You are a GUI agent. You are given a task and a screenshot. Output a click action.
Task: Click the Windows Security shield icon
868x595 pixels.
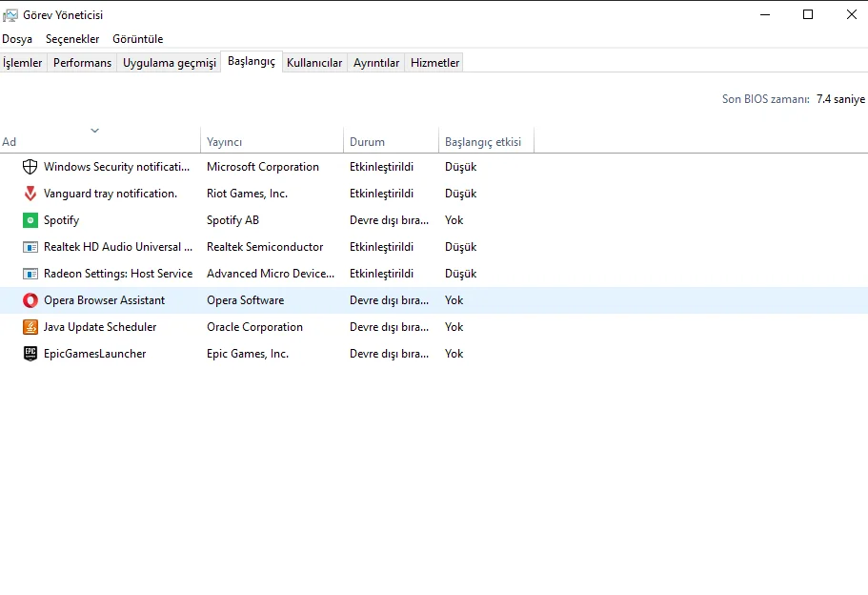tap(30, 167)
